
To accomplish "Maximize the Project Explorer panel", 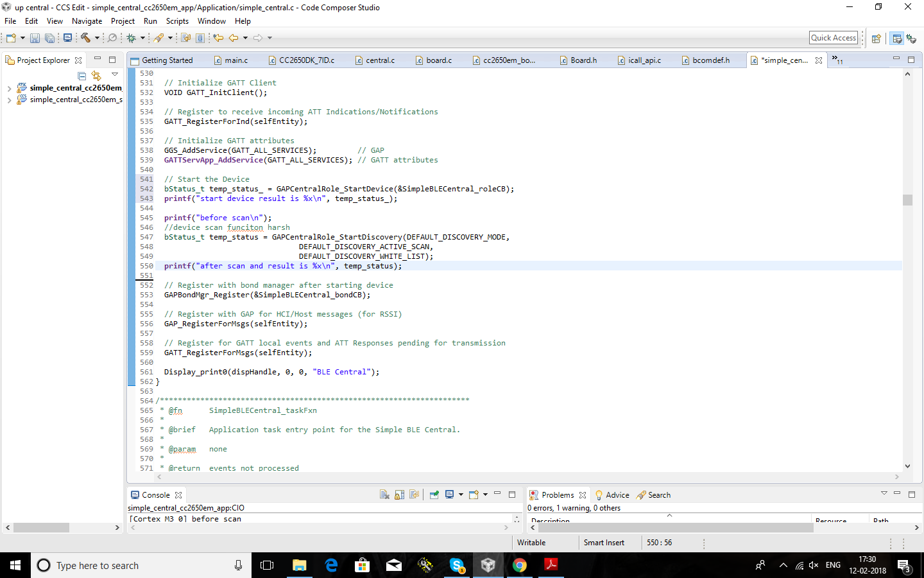I will 112,60.
